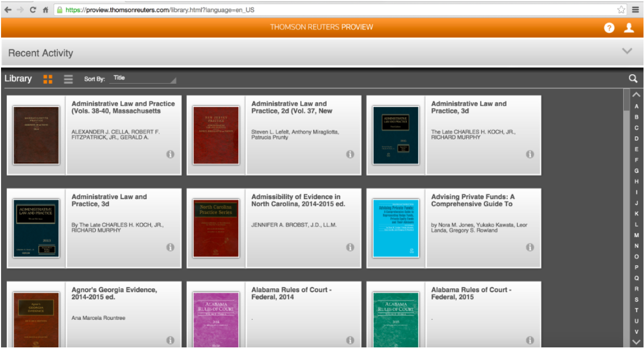Viewport: 644px width, 350px height.
Task: Switch to grid view in Library
Action: click(48, 79)
